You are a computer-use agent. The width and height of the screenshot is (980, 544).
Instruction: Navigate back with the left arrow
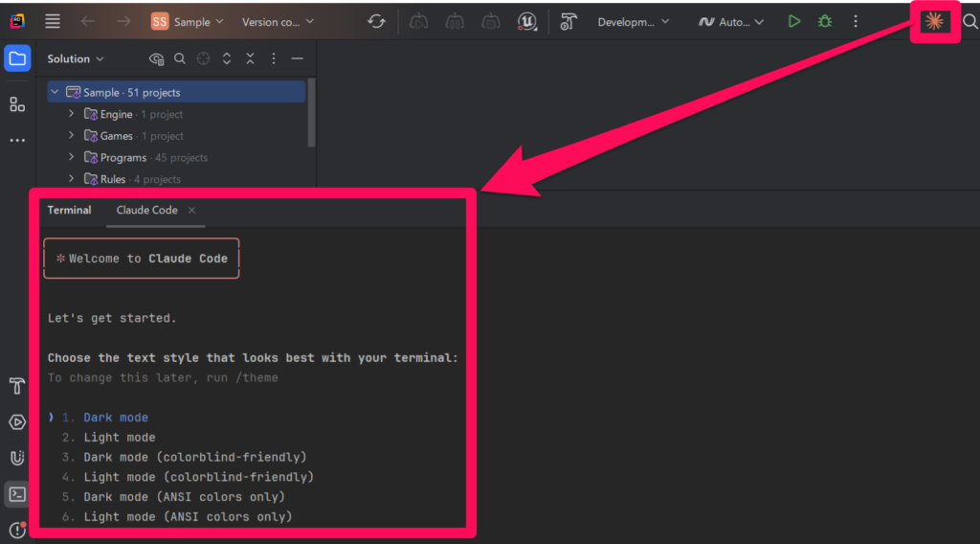87,21
